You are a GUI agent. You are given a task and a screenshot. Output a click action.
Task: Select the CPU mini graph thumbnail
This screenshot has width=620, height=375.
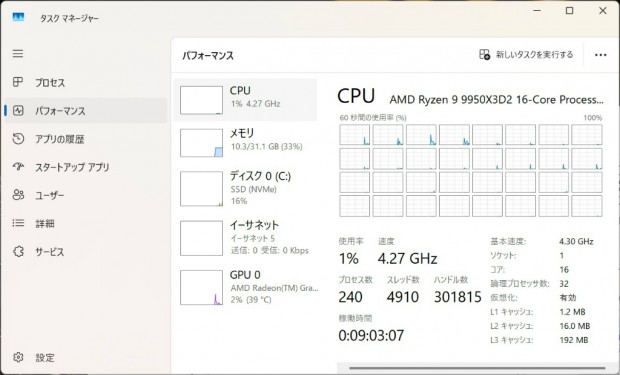click(201, 100)
